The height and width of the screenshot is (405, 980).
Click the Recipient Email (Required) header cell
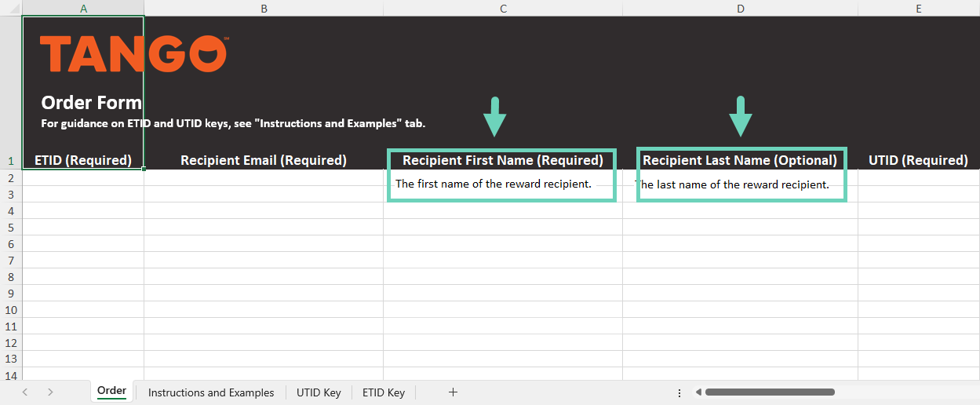tap(264, 160)
